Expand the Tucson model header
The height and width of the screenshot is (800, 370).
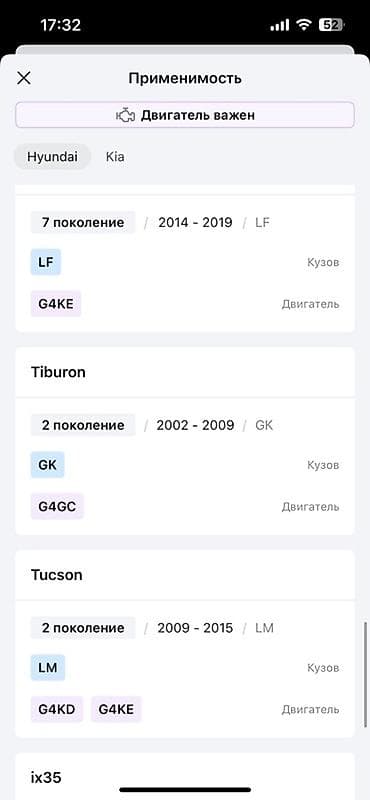185,574
